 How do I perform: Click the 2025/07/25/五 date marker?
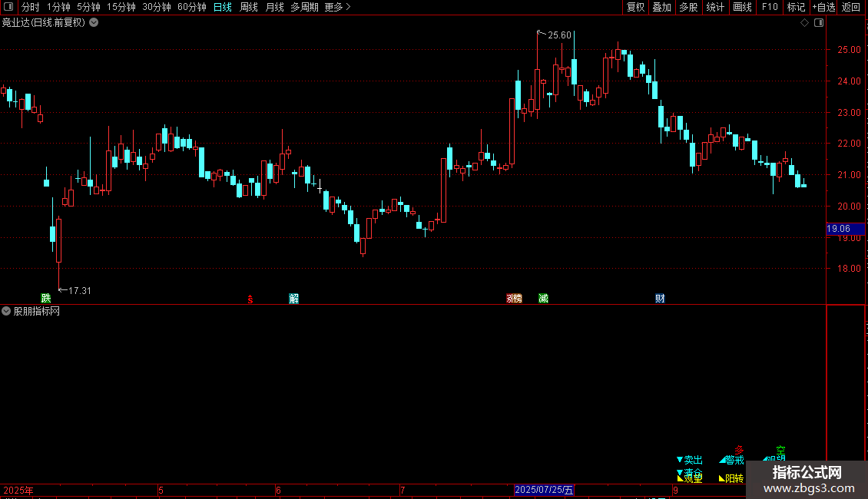[544, 490]
